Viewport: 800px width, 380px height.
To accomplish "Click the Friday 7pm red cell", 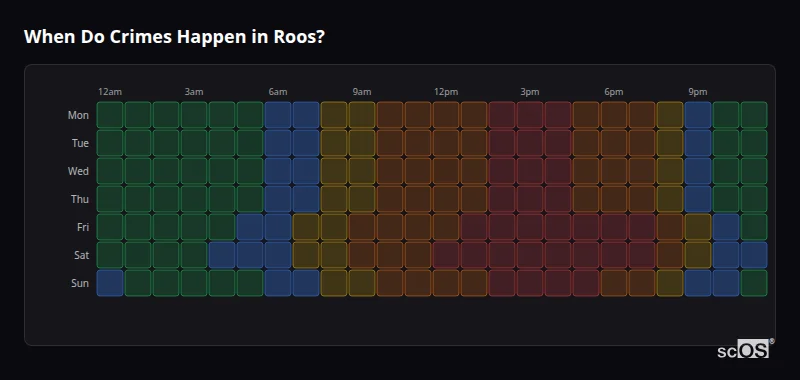I will [642, 227].
